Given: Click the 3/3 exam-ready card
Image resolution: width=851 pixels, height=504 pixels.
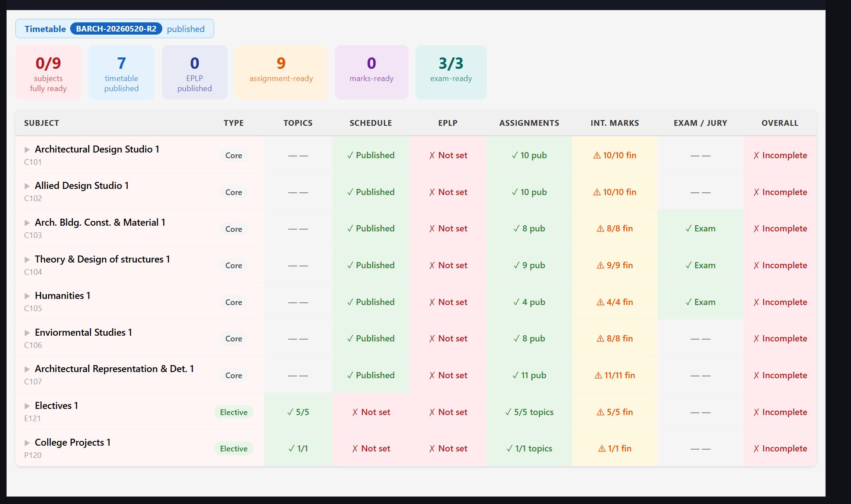Looking at the screenshot, I should tap(451, 72).
